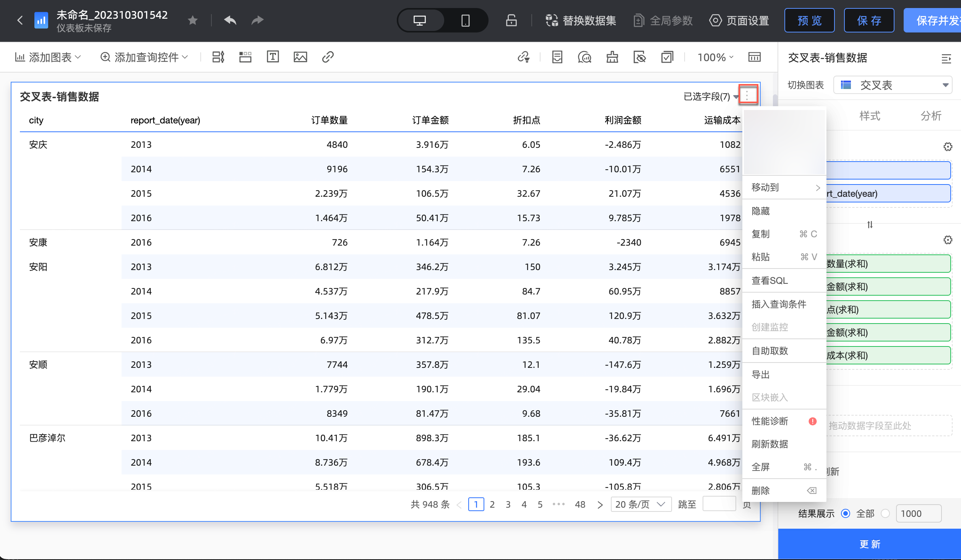This screenshot has width=961, height=560.
Task: Click the column fields settings gear
Action: pyautogui.click(x=948, y=240)
